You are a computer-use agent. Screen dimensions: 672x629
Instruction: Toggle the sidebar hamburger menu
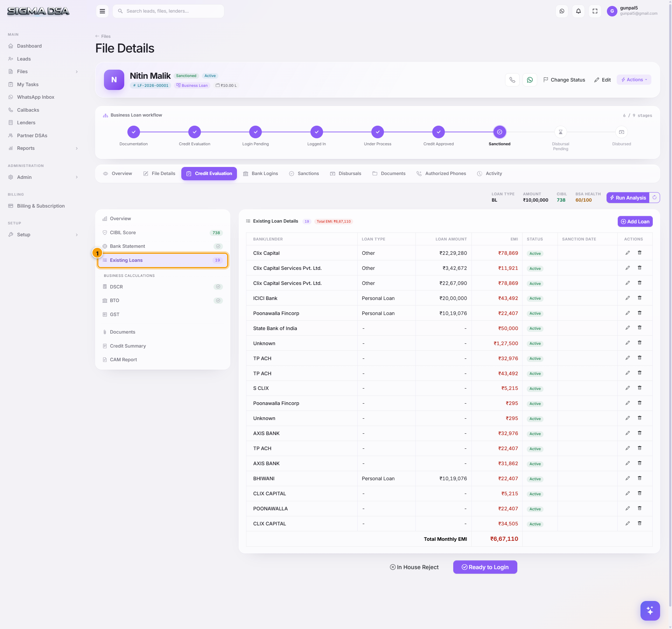102,11
